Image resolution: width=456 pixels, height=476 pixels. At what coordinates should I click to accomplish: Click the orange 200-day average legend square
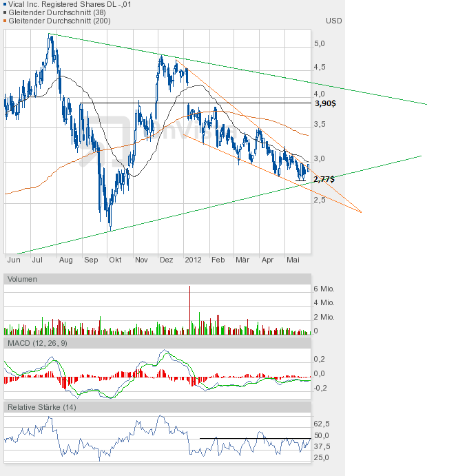point(6,21)
